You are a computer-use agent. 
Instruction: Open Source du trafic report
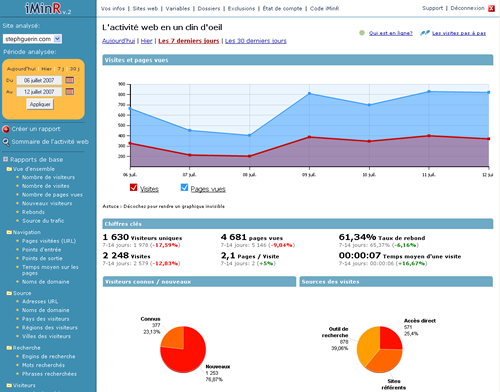click(x=43, y=221)
